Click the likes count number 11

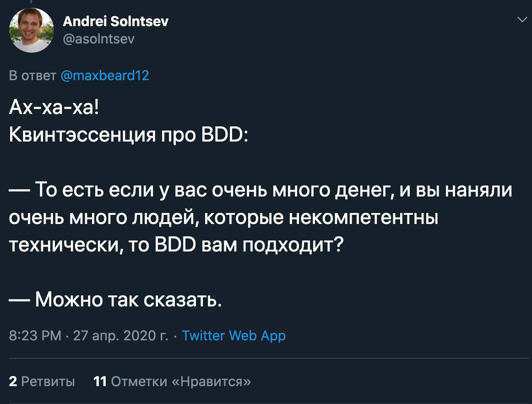[100, 381]
